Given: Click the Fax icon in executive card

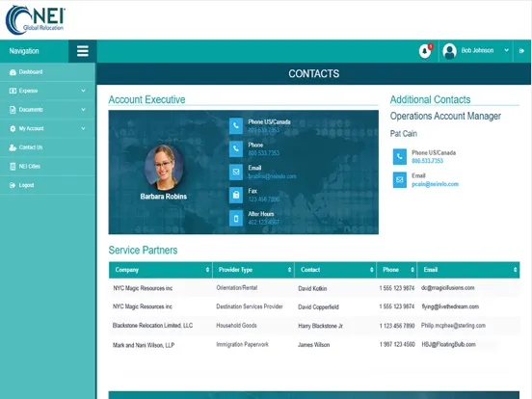Looking at the screenshot, I should tap(236, 195).
